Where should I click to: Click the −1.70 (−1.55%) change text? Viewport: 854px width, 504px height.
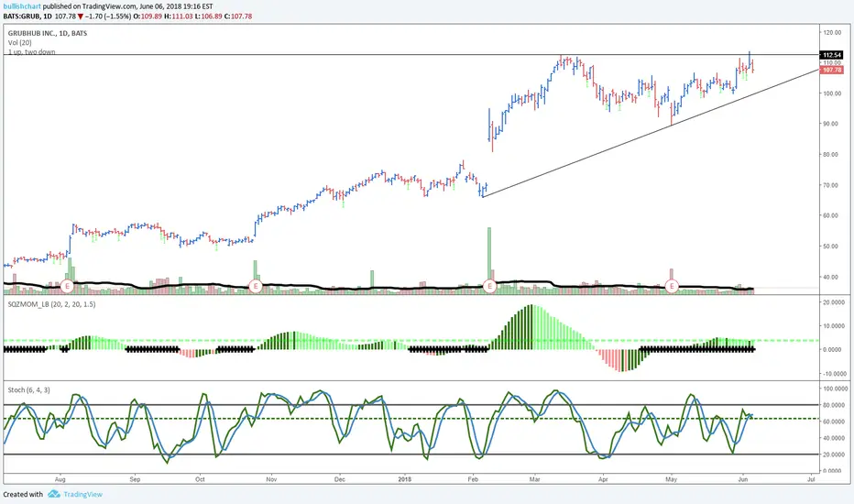point(108,16)
